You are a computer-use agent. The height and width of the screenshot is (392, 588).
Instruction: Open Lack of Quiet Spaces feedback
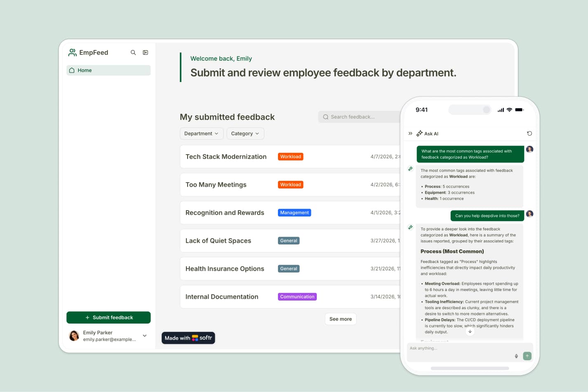(290, 241)
